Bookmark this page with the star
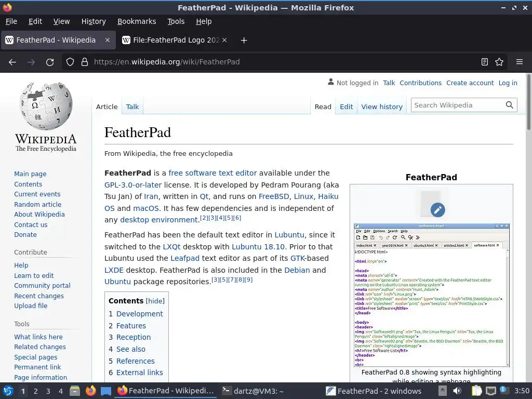 tap(499, 62)
